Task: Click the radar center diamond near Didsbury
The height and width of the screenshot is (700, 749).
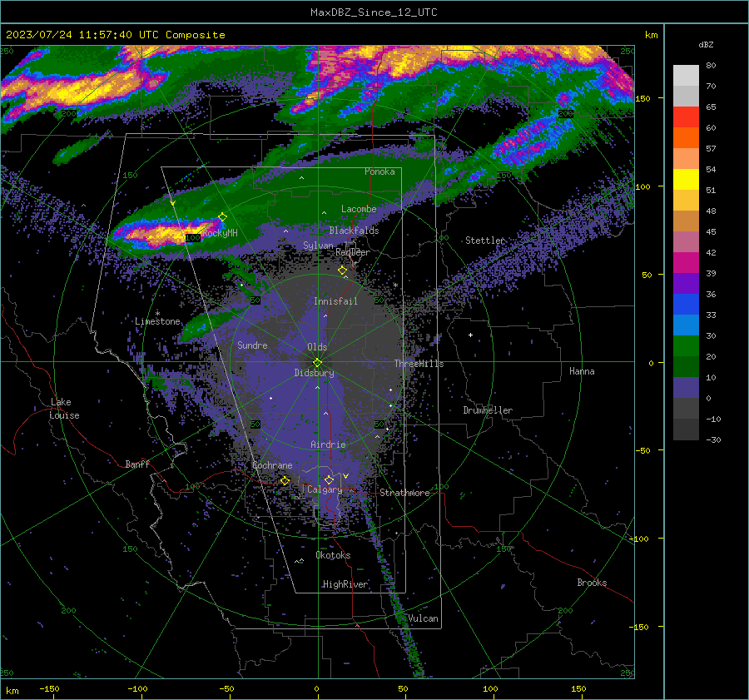Action: [x=317, y=363]
